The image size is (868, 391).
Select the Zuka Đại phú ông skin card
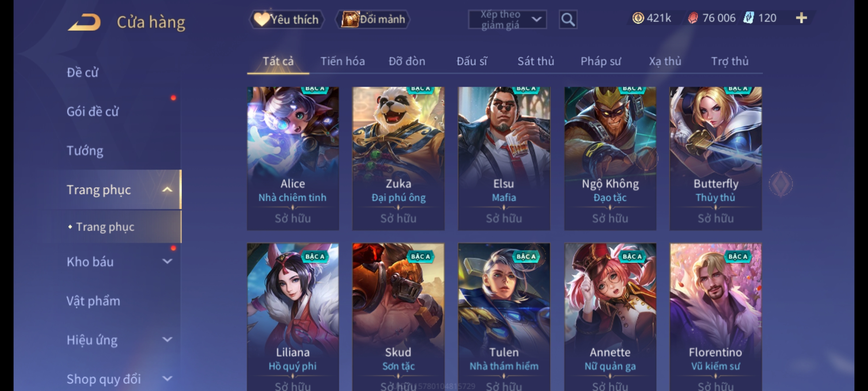(x=398, y=159)
